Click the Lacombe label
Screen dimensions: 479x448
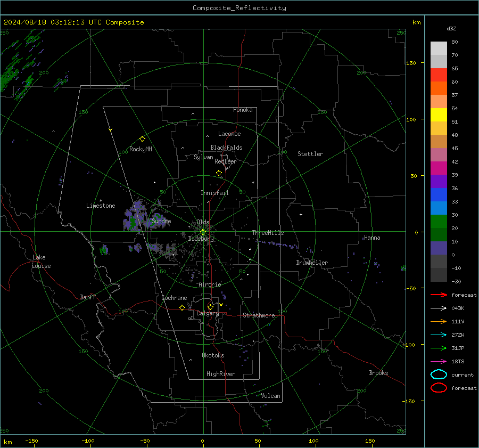[229, 134]
